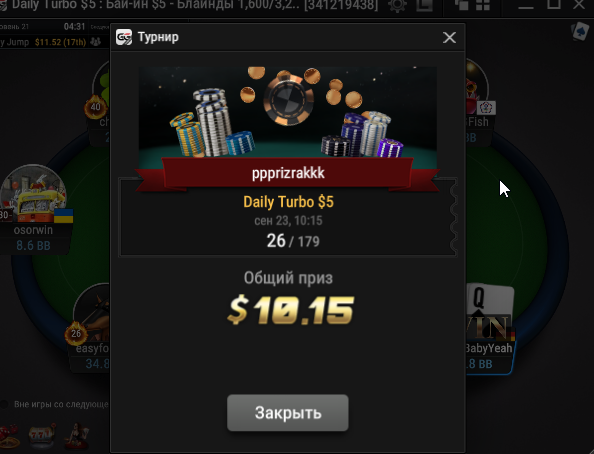Click the $10.15 prize amount

pyautogui.click(x=291, y=310)
